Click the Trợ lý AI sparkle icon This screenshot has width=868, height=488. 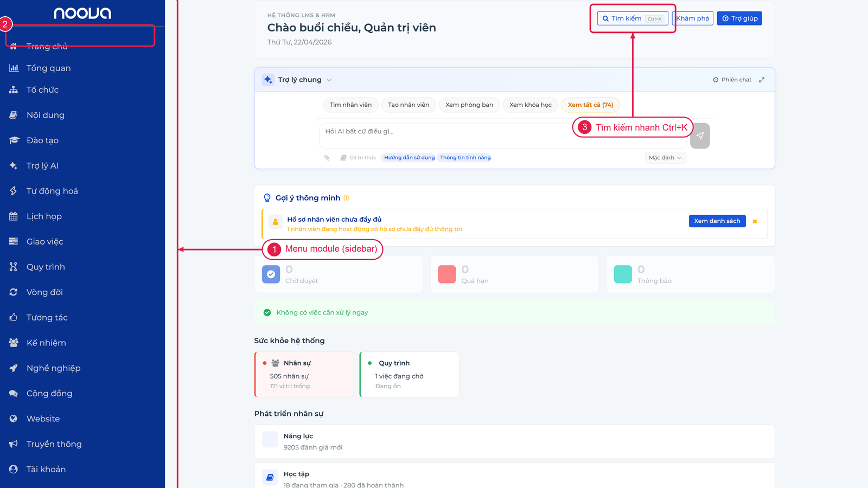pos(14,165)
